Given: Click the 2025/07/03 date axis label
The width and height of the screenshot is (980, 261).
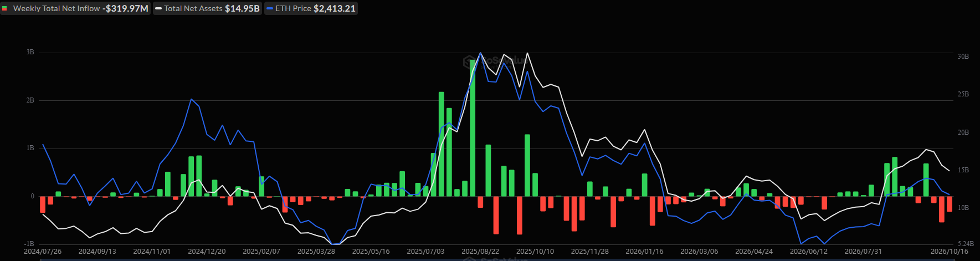Looking at the screenshot, I should click(425, 251).
